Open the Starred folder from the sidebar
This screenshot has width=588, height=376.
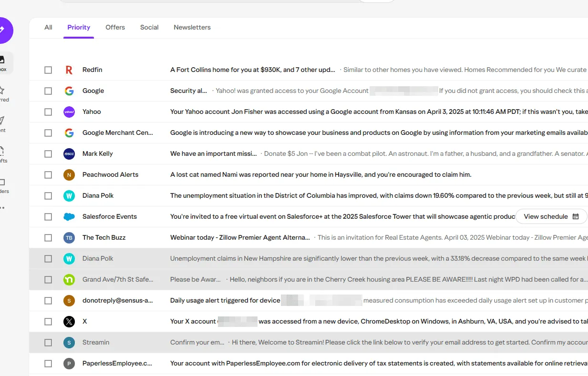(x=2, y=90)
